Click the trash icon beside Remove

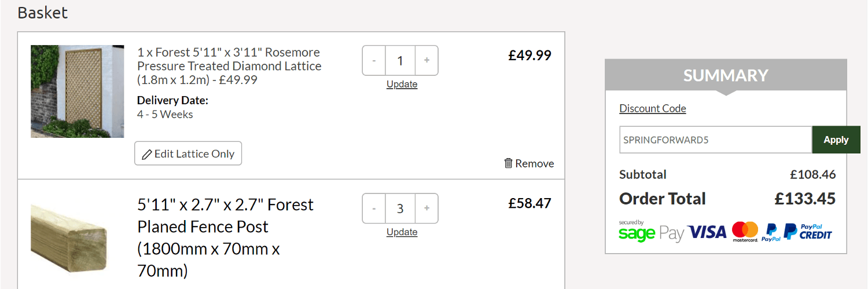tap(508, 163)
